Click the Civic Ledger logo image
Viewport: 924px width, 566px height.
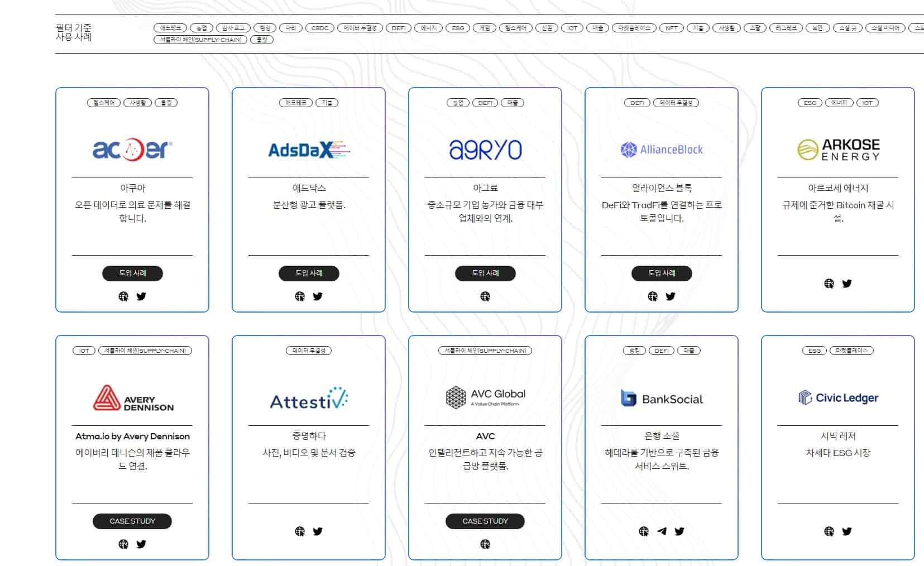(x=838, y=397)
